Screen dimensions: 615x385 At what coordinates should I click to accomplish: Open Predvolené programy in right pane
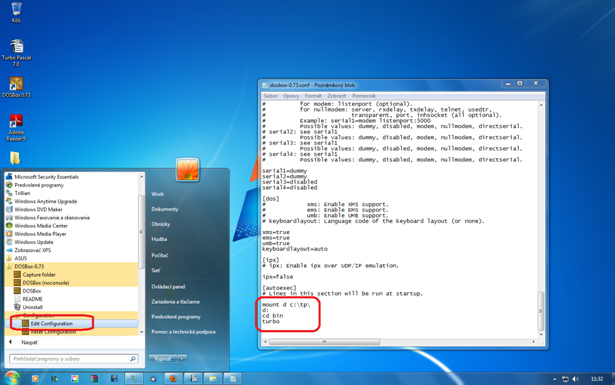tap(176, 317)
